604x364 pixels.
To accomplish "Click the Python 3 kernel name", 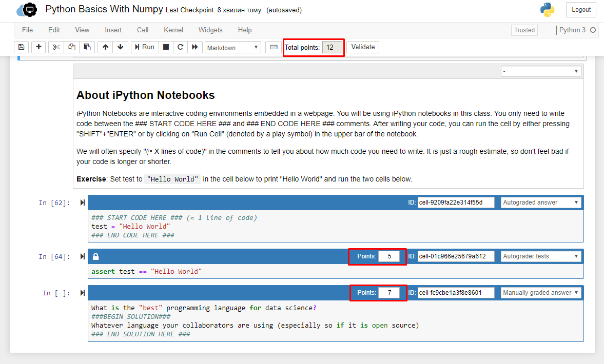I will tap(572, 30).
